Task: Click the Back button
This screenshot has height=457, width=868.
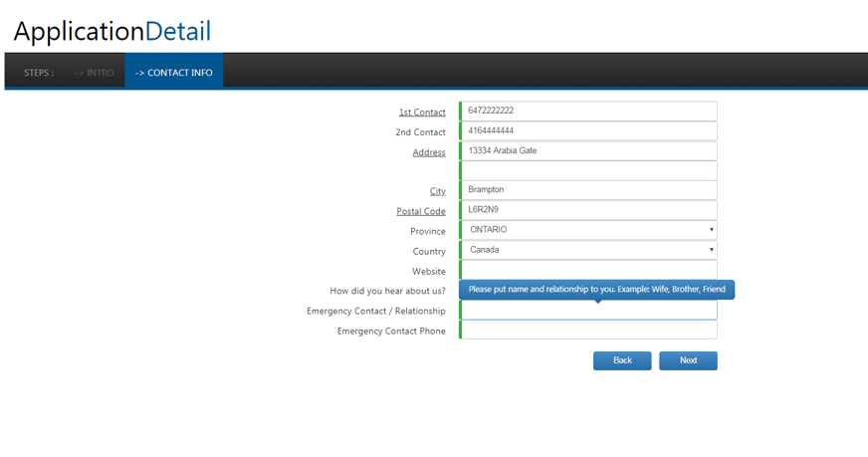Action: pyautogui.click(x=622, y=360)
